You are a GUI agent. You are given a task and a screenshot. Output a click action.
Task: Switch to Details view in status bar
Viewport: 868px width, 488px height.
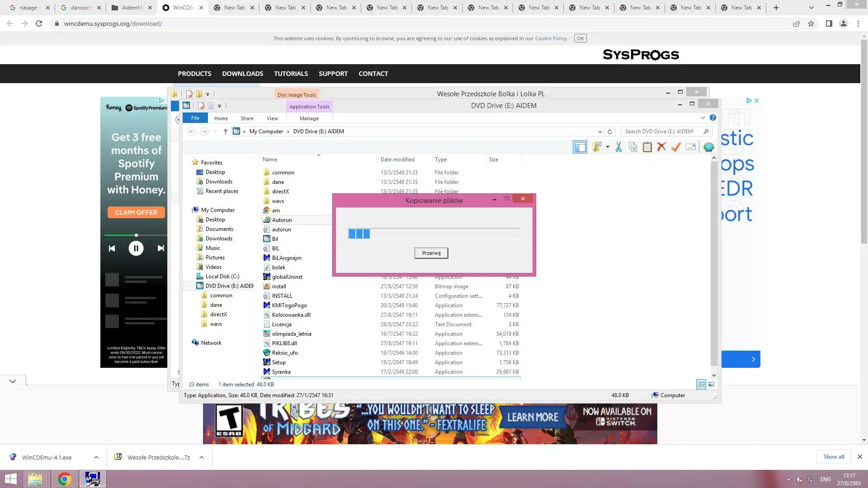tap(701, 385)
